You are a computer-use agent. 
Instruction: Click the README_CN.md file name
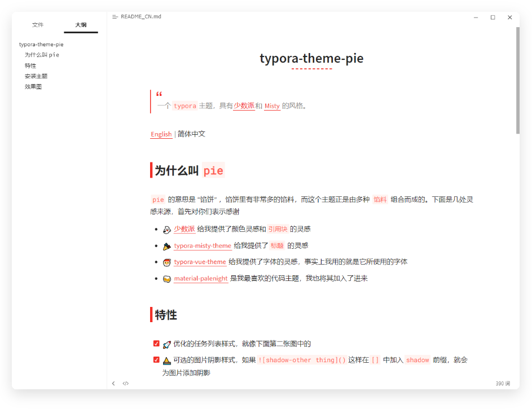point(141,16)
